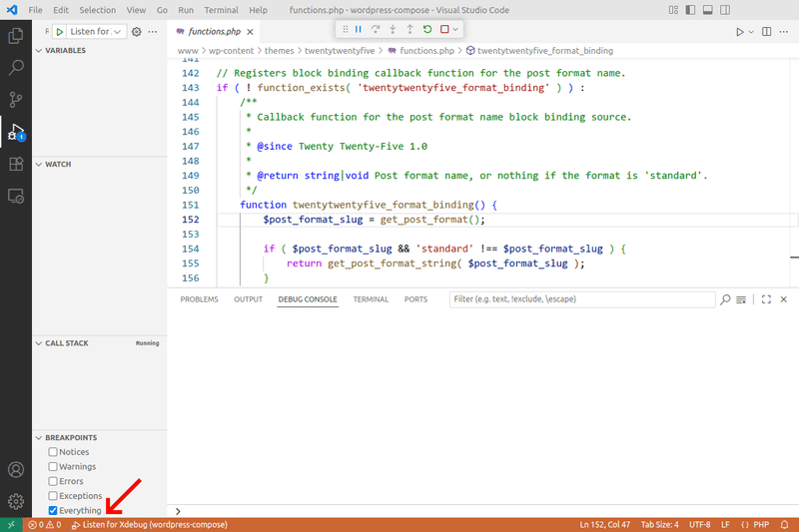The height and width of the screenshot is (532, 799).
Task: Restart the debug session
Action: 427,30
